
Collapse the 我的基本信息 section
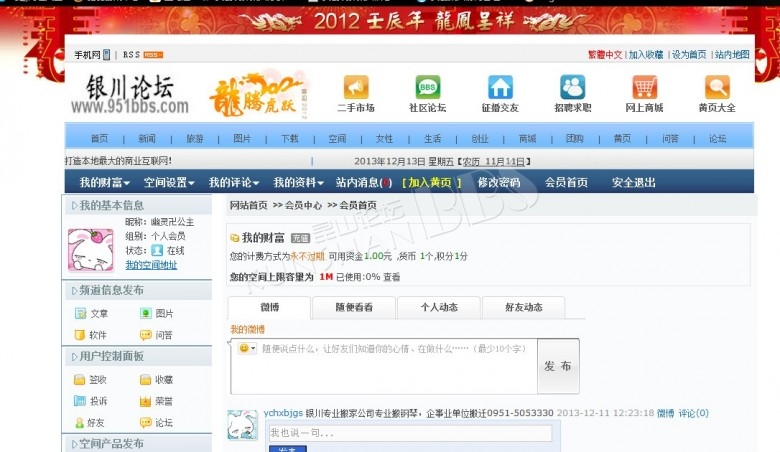coord(107,205)
